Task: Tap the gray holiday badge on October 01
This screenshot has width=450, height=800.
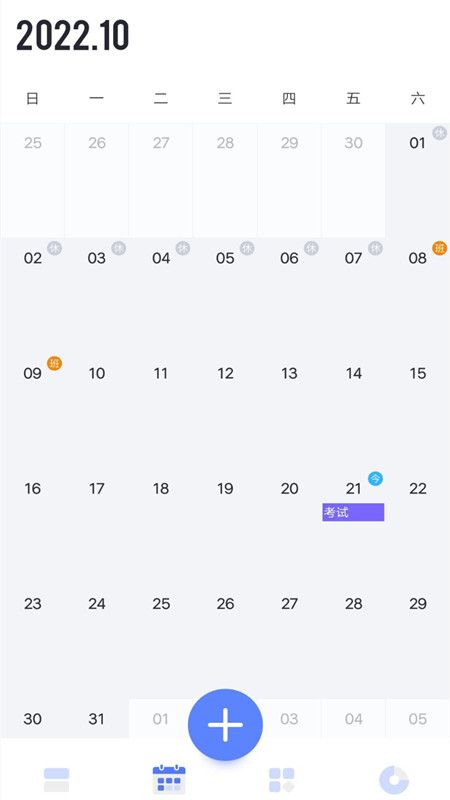Action: 439,133
